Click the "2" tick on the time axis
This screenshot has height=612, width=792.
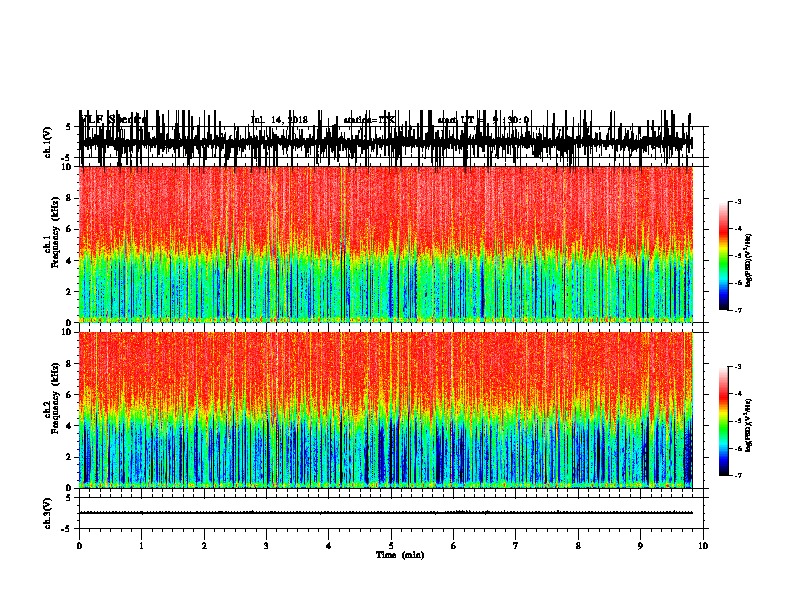pos(204,546)
